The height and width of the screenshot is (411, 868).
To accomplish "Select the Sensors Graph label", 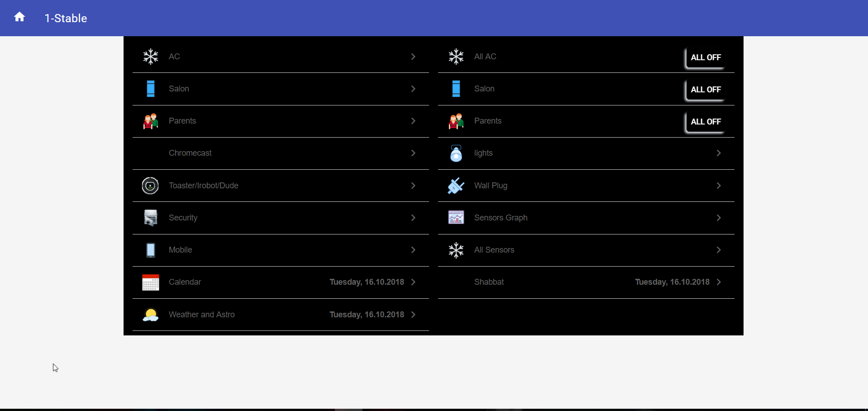I will tap(501, 218).
